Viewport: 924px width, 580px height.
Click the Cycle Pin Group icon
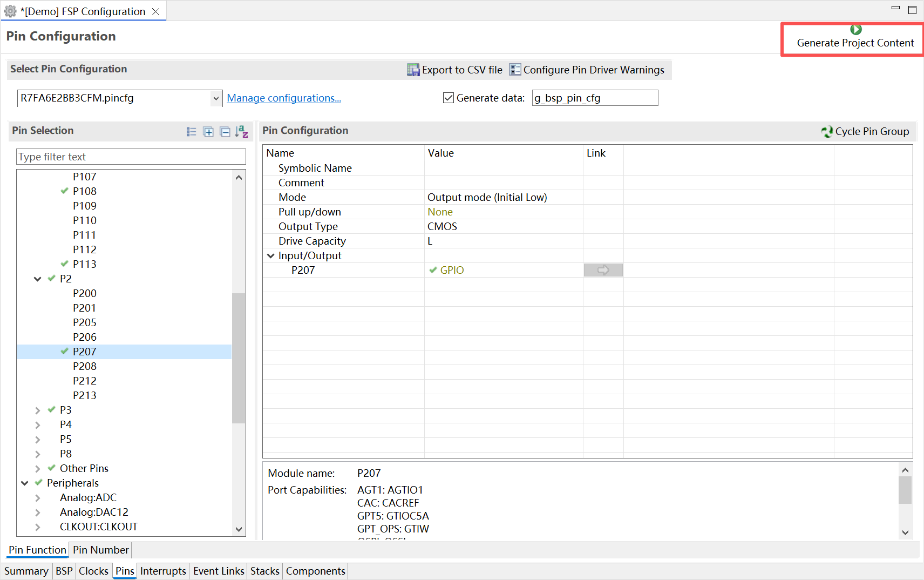(x=826, y=131)
